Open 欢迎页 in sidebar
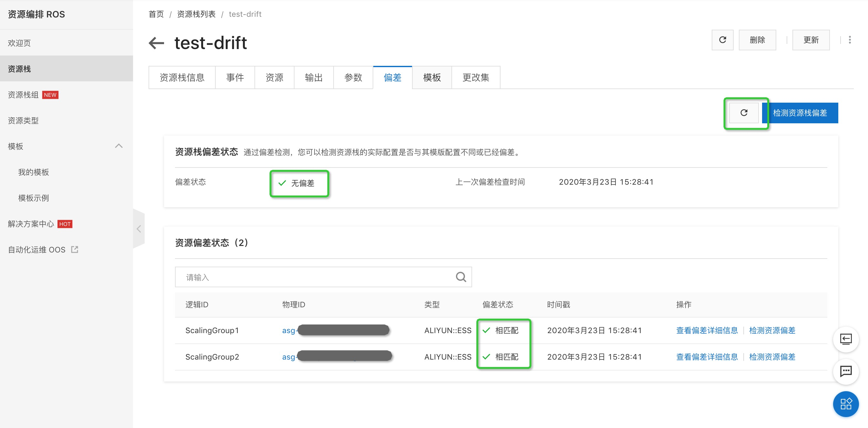868x428 pixels. click(x=67, y=43)
